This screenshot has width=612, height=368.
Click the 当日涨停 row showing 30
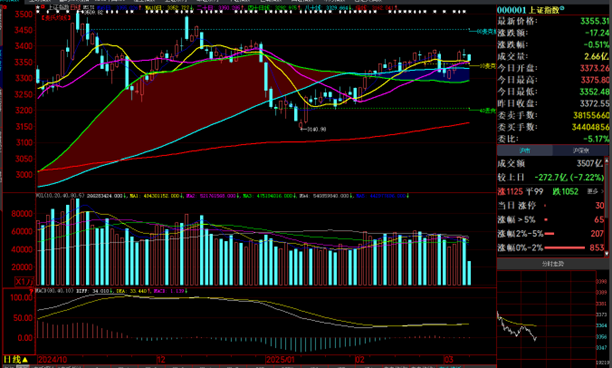click(x=551, y=206)
